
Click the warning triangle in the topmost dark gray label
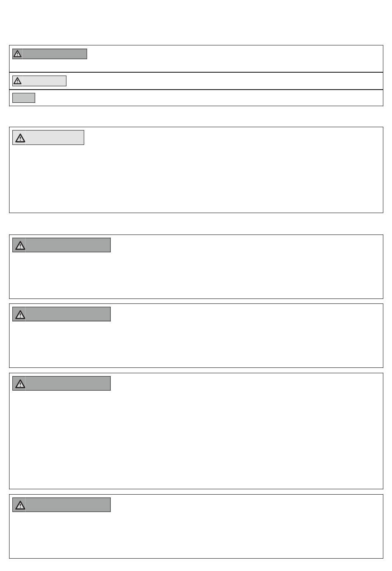[x=17, y=54]
